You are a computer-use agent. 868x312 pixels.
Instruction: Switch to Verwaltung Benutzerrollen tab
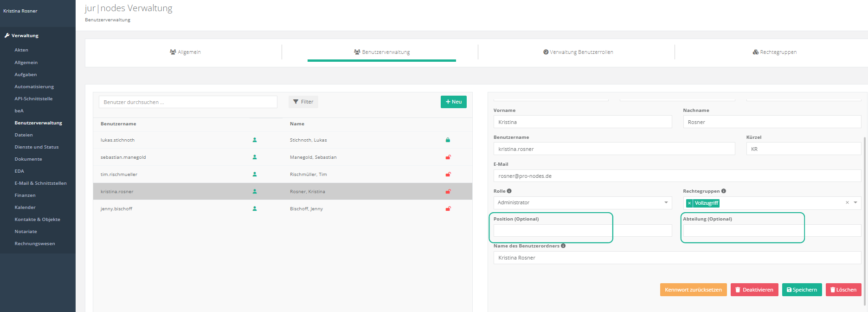[x=578, y=52]
